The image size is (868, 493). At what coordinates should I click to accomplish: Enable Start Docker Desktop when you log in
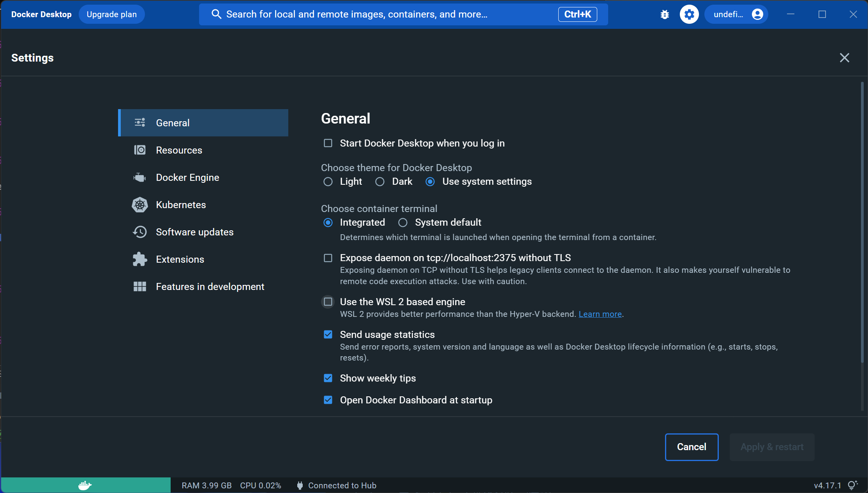point(328,143)
